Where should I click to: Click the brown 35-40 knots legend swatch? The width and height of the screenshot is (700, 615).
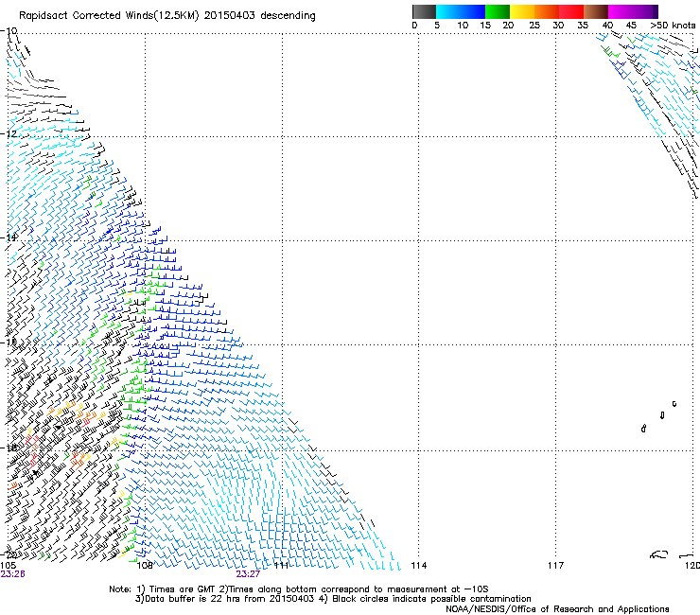point(596,11)
